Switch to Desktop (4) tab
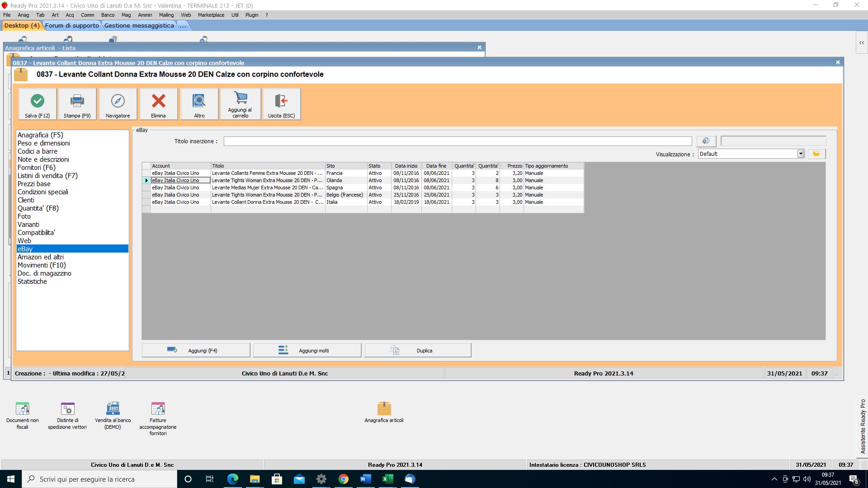The image size is (868, 488). pyautogui.click(x=22, y=25)
